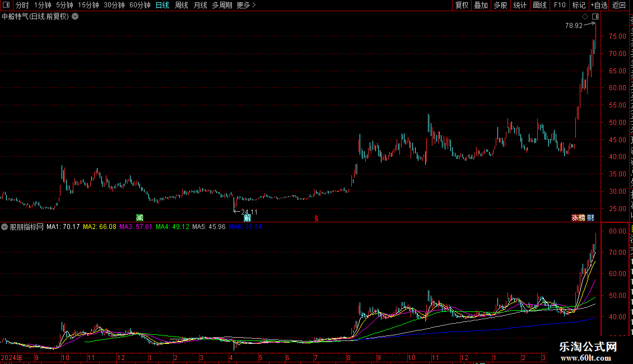The height and width of the screenshot is (364, 633).
Task: Click the green 减 marker icon
Action: click(x=139, y=218)
